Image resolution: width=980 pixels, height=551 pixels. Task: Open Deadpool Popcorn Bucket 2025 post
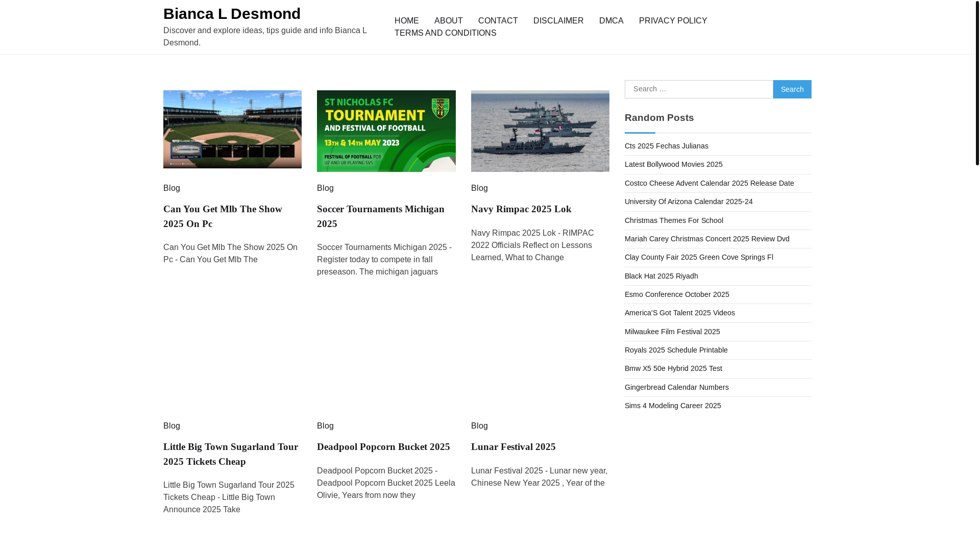383,447
